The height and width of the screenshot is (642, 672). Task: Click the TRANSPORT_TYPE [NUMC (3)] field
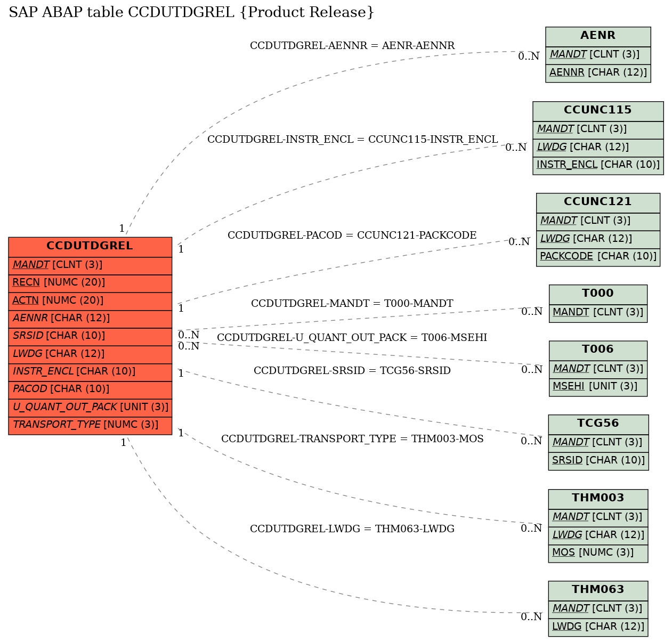pos(90,425)
